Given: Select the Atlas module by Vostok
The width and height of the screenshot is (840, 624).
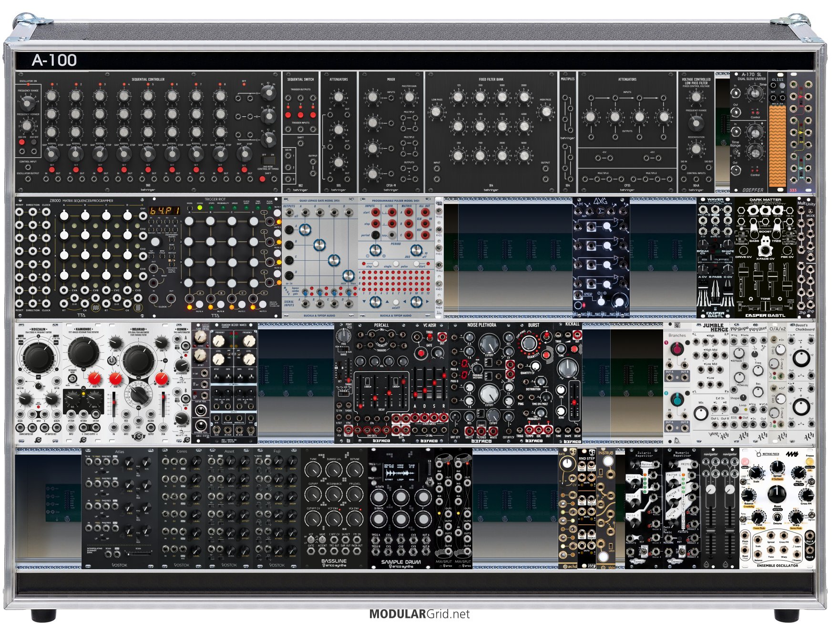Looking at the screenshot, I should (119, 508).
